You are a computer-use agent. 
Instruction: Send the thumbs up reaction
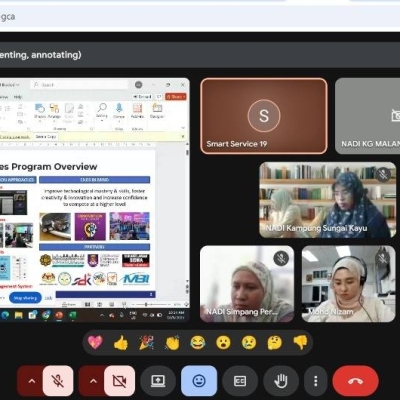[x=121, y=342]
